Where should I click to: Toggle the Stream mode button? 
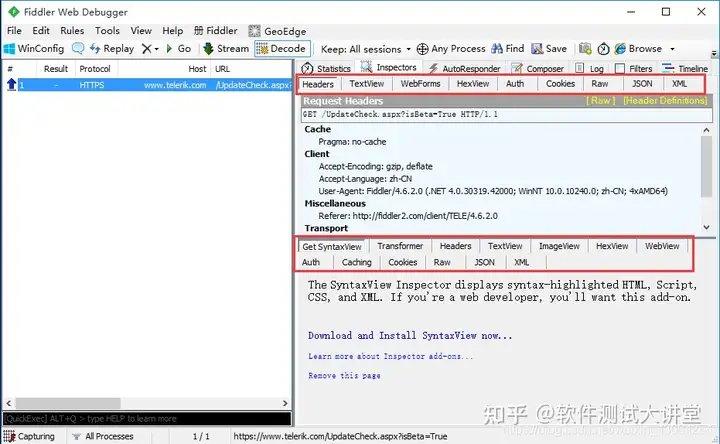(x=226, y=49)
